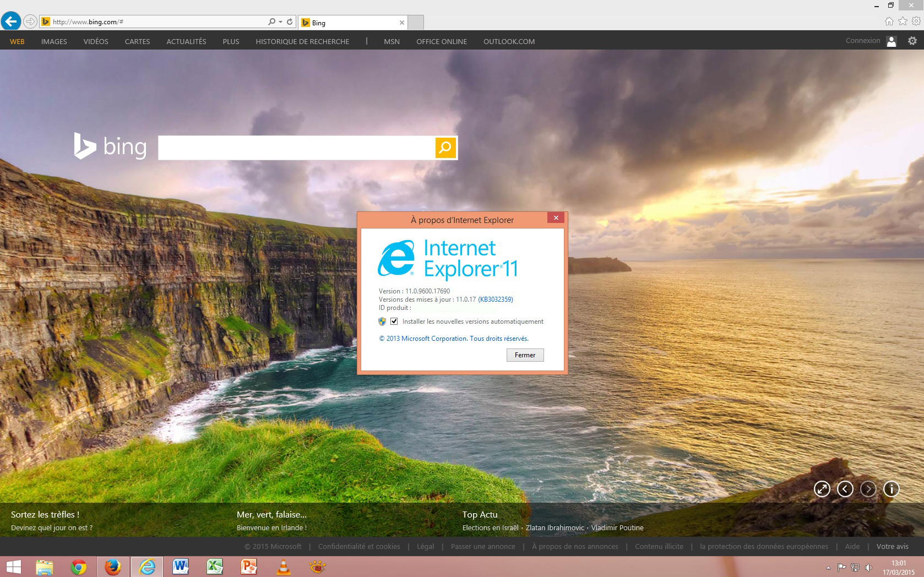Open the IE home page icon
924x577 pixels.
[889, 21]
